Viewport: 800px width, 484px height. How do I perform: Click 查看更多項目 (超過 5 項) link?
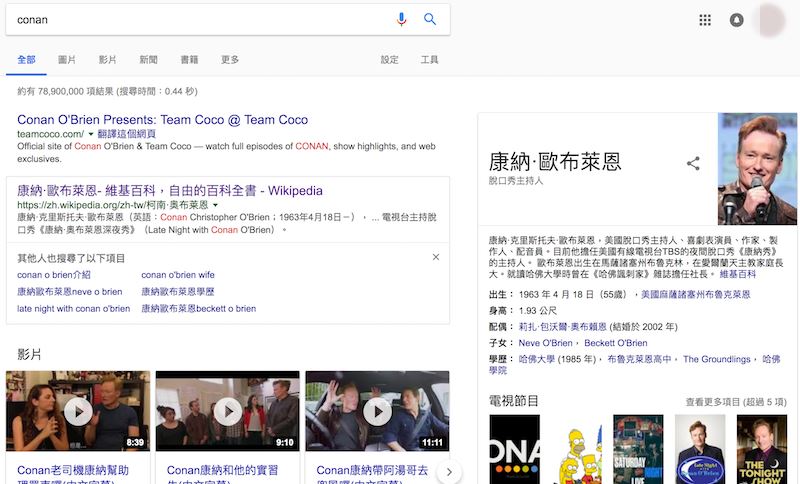(x=736, y=402)
